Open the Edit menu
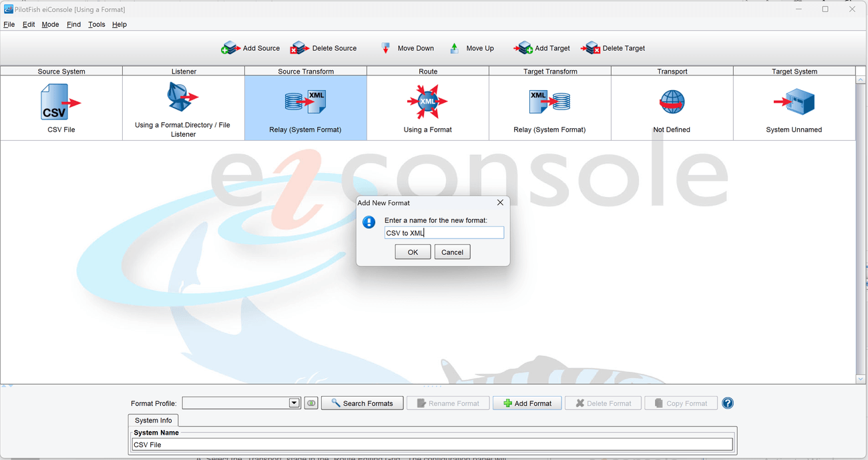The width and height of the screenshot is (868, 460). (x=29, y=25)
